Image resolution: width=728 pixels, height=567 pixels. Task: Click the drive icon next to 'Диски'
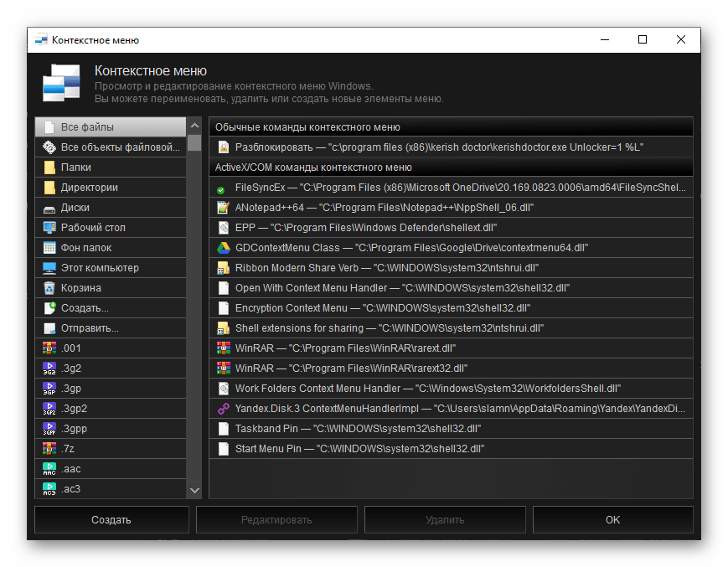(49, 209)
